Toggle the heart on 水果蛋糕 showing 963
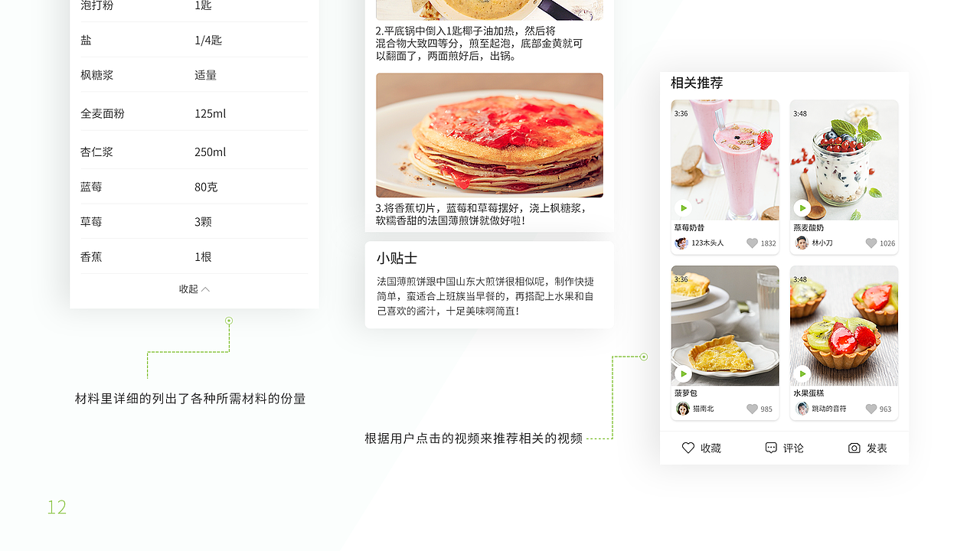This screenshot has height=551, width=980. pos(871,409)
